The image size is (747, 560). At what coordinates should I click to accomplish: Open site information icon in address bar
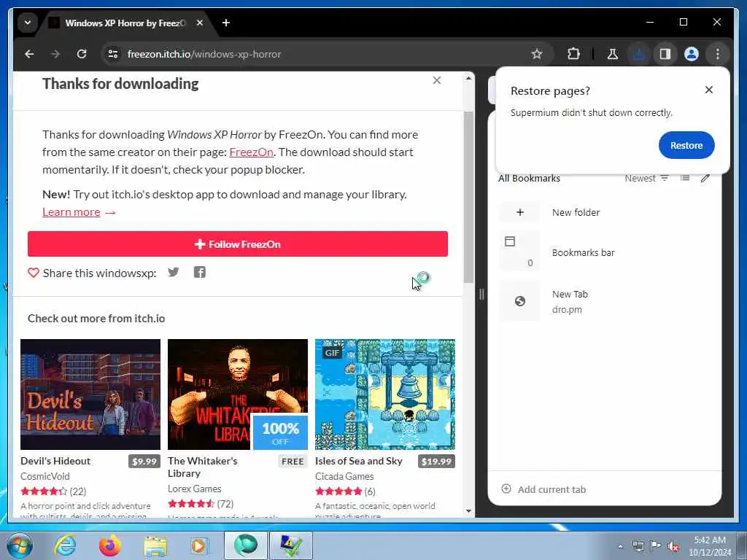point(113,54)
